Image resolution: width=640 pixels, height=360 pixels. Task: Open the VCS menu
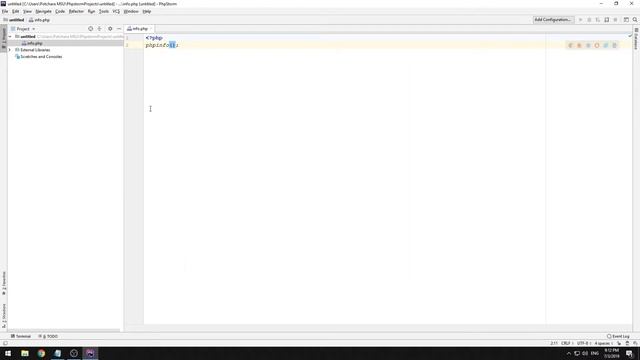(116, 11)
